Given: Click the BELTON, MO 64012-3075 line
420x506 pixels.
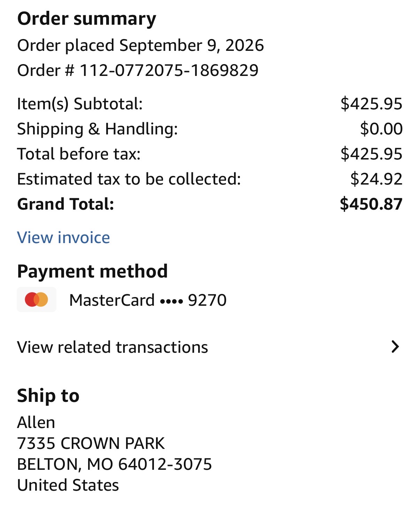Looking at the screenshot, I should click(115, 464).
